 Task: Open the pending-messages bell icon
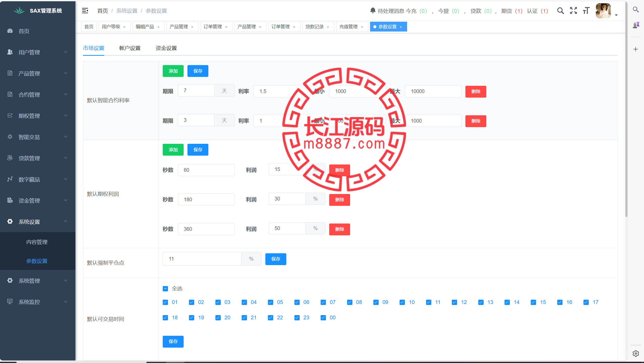pyautogui.click(x=373, y=11)
